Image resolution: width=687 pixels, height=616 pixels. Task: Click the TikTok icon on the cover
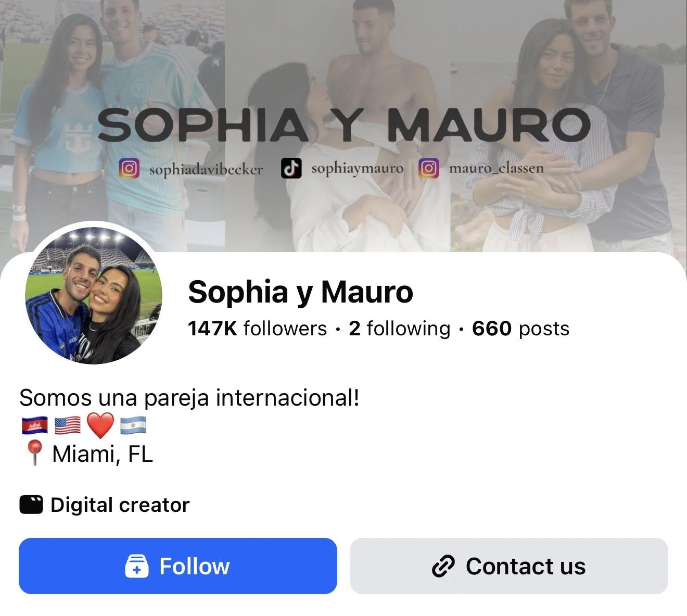[291, 168]
